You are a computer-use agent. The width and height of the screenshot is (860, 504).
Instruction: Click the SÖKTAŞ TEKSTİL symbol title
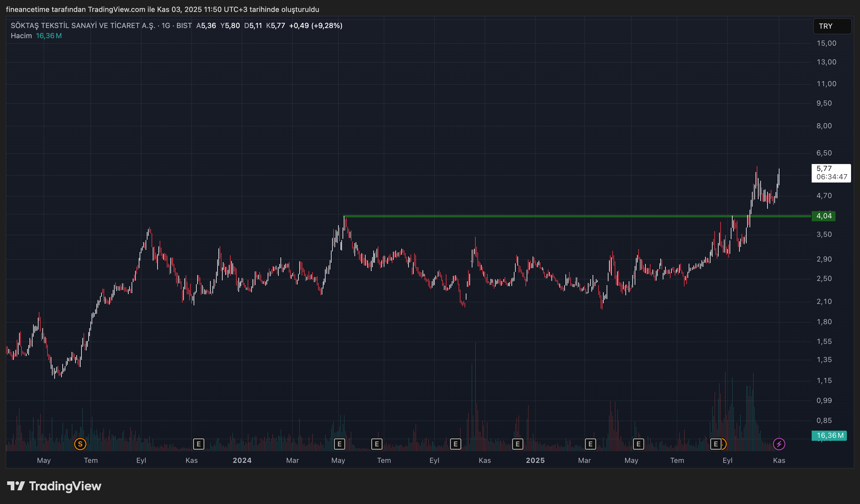click(x=83, y=26)
